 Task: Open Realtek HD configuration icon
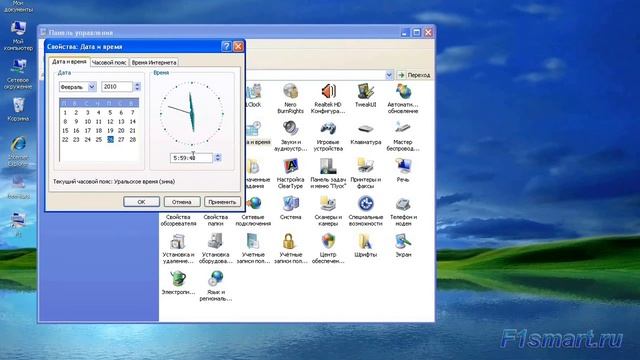point(328,98)
